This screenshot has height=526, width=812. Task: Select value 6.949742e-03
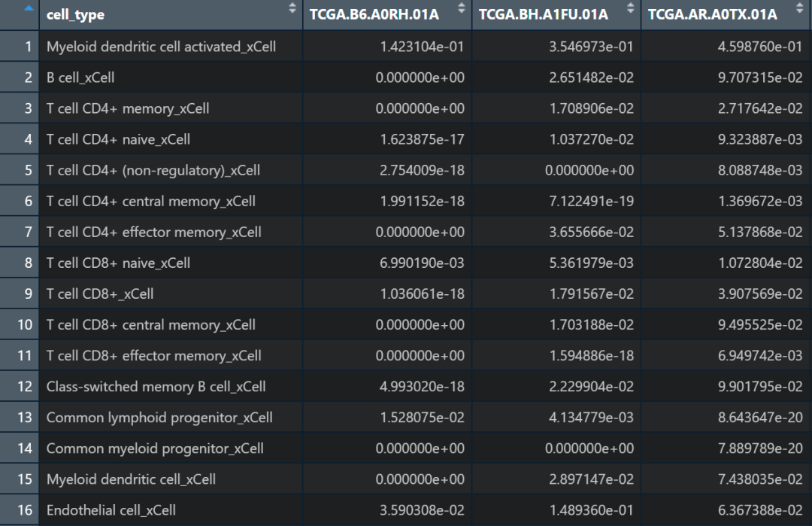[760, 356]
